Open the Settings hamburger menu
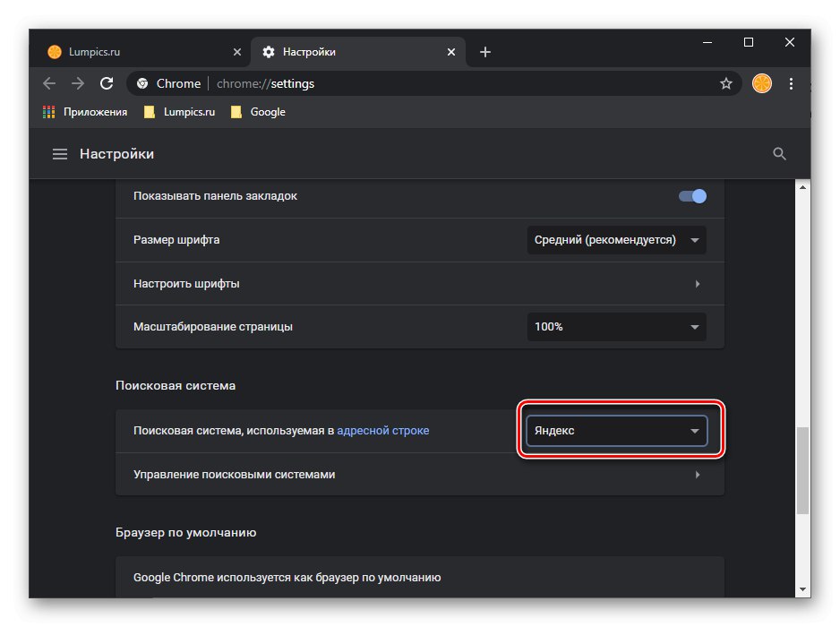The width and height of the screenshot is (840, 627). coord(60,154)
